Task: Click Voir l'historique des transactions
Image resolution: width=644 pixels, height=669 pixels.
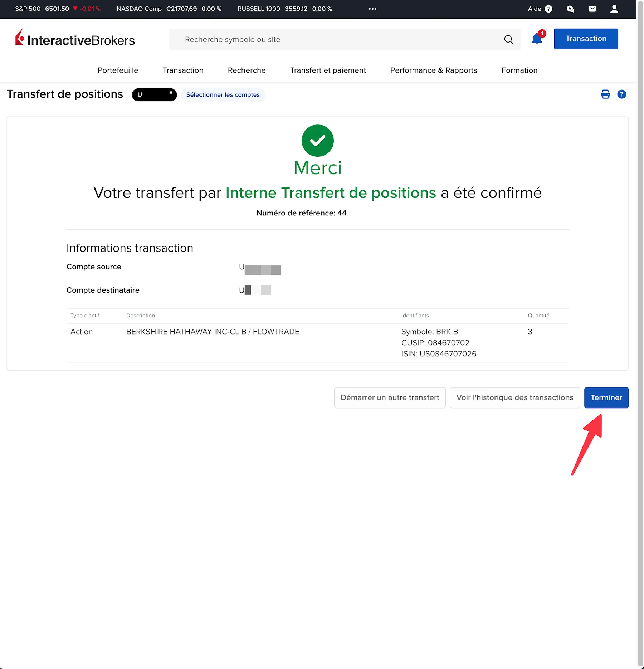Action: point(515,397)
